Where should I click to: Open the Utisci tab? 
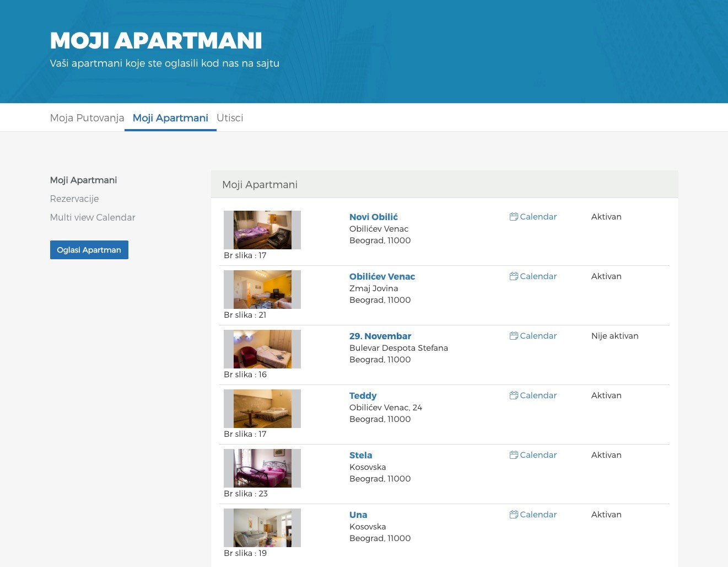230,118
